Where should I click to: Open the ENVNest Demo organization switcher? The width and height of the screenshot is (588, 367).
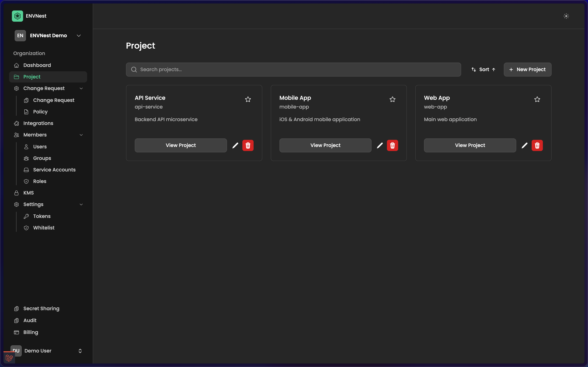click(48, 36)
